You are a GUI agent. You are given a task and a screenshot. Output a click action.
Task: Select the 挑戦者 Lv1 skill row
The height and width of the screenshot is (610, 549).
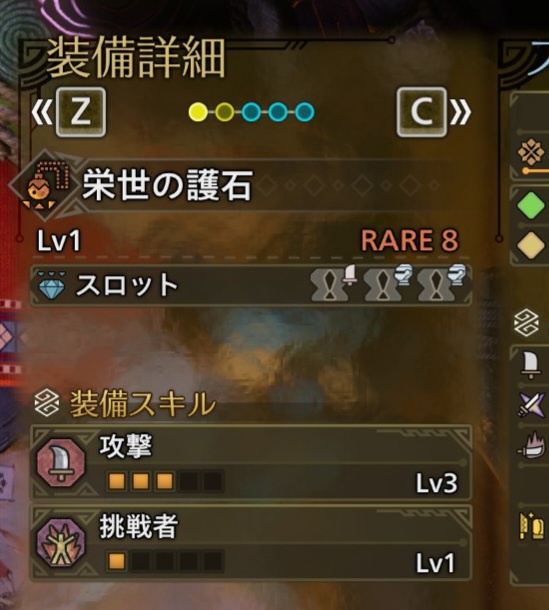(251, 543)
